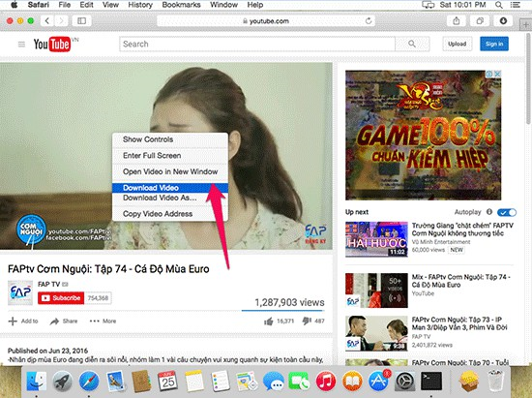532x398 pixels.
Task: Click the GAME 100% Kiếm Hiệp ad
Action: [x=423, y=136]
